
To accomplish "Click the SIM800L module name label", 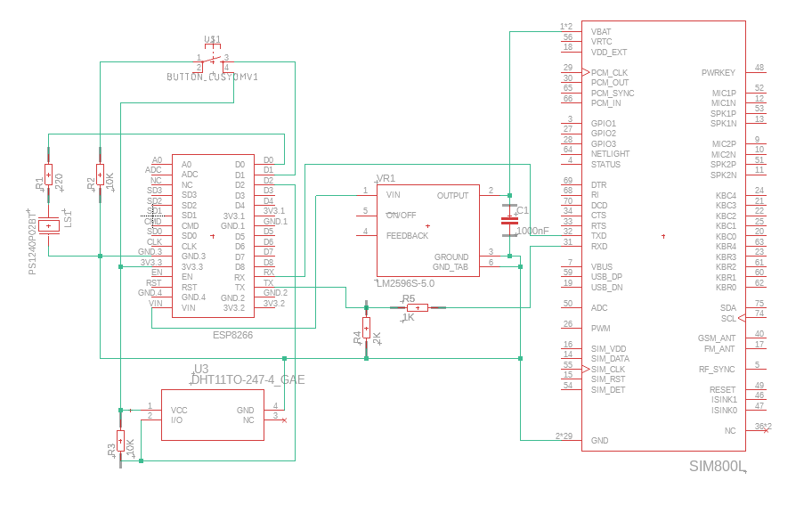I will 718,466.
